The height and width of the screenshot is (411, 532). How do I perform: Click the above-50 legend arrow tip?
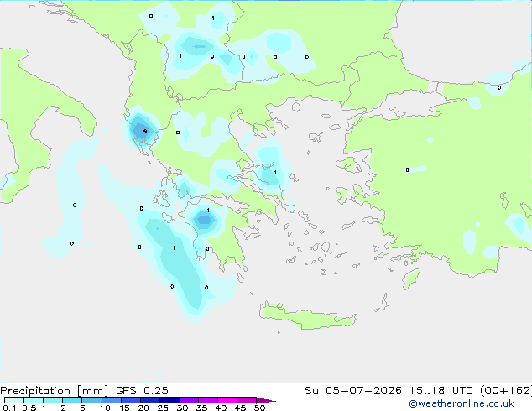click(266, 400)
